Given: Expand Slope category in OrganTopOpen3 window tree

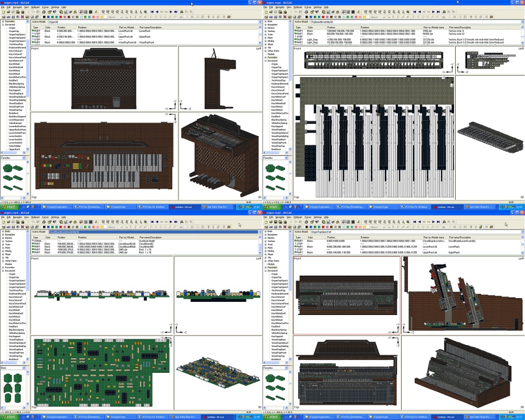Looking at the screenshot, I should 266,254.
